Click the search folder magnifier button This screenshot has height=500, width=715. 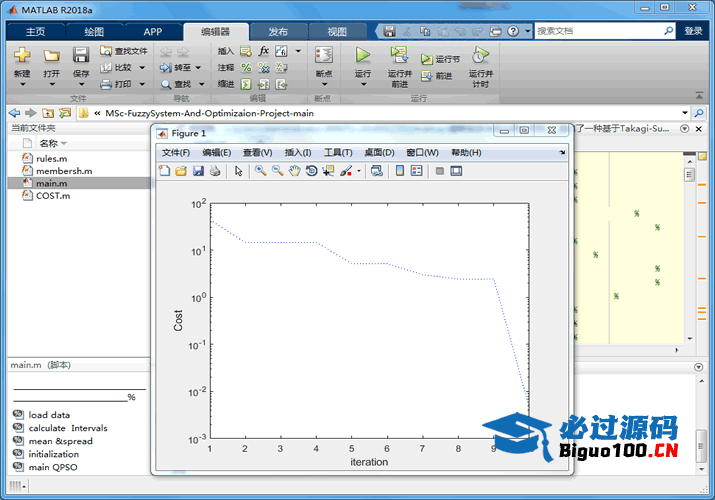click(x=699, y=113)
